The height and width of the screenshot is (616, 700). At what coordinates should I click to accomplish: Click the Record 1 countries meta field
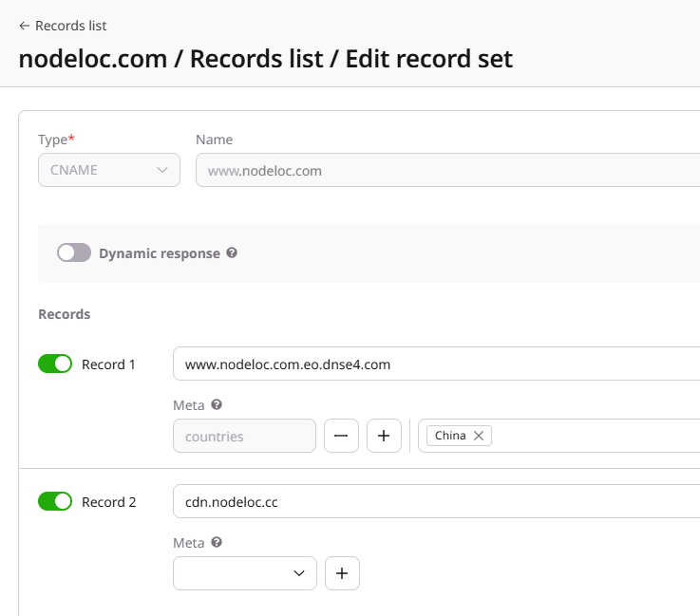pyautogui.click(x=244, y=436)
